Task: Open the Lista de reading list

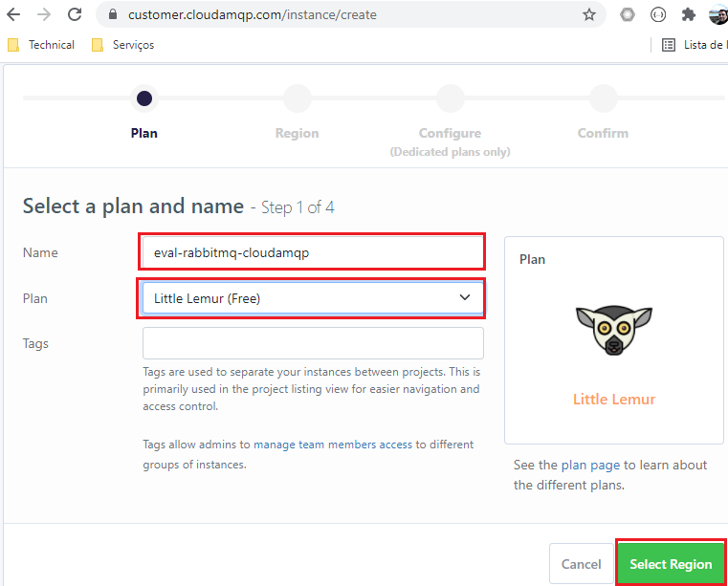Action: tap(695, 45)
